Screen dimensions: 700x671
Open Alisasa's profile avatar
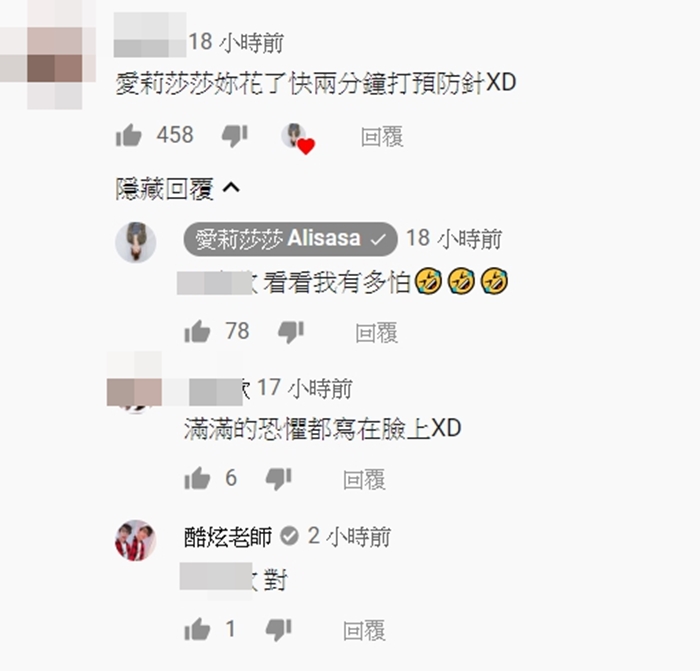[x=136, y=242]
